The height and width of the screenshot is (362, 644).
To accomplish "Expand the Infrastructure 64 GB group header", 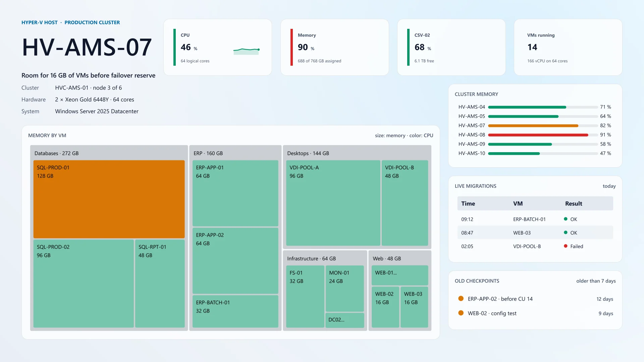I will (x=311, y=258).
